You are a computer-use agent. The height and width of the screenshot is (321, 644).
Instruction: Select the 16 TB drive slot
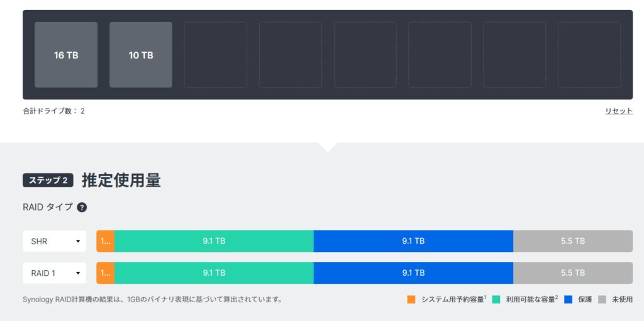(x=66, y=55)
